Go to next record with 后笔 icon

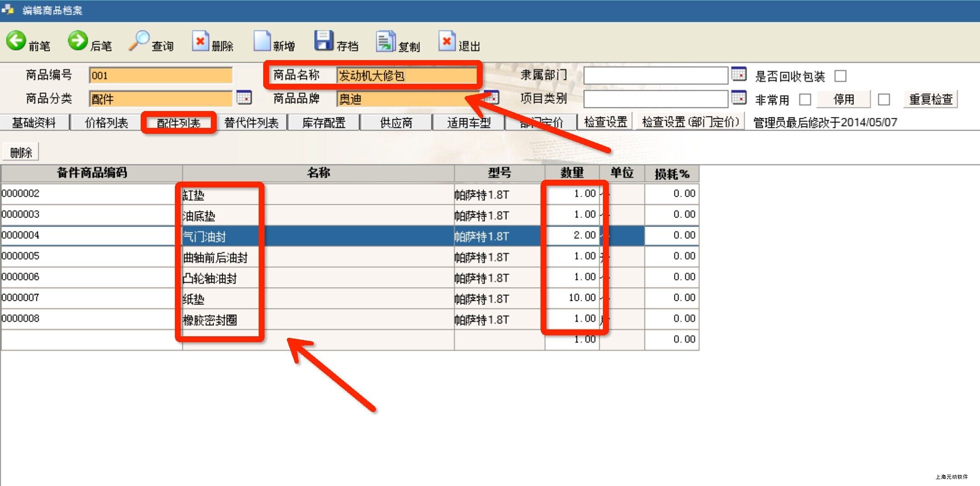78,41
